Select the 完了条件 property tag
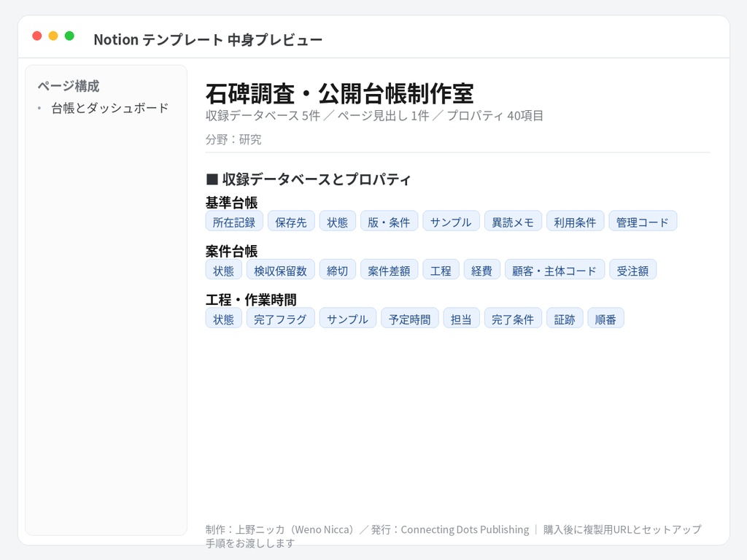Viewport: 747px width, 560px height. pyautogui.click(x=513, y=318)
